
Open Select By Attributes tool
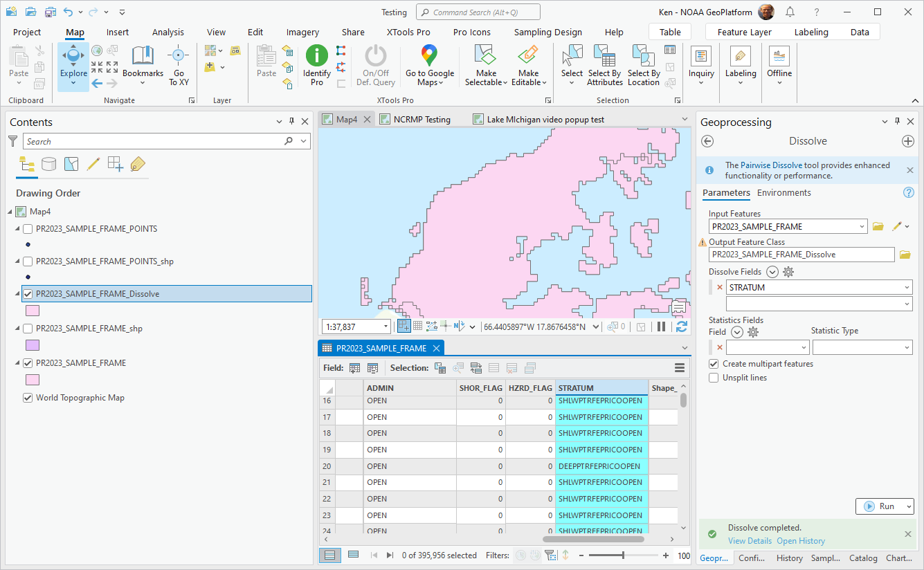pos(604,57)
